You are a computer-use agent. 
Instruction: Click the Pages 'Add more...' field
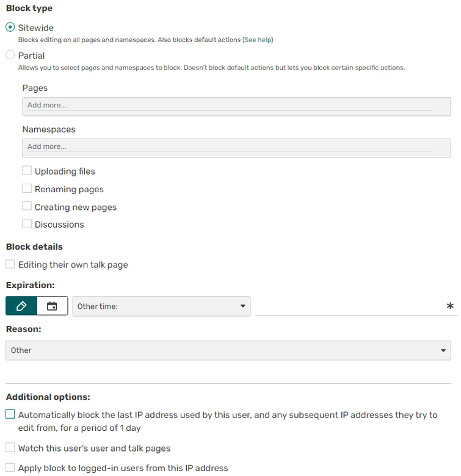click(x=236, y=106)
